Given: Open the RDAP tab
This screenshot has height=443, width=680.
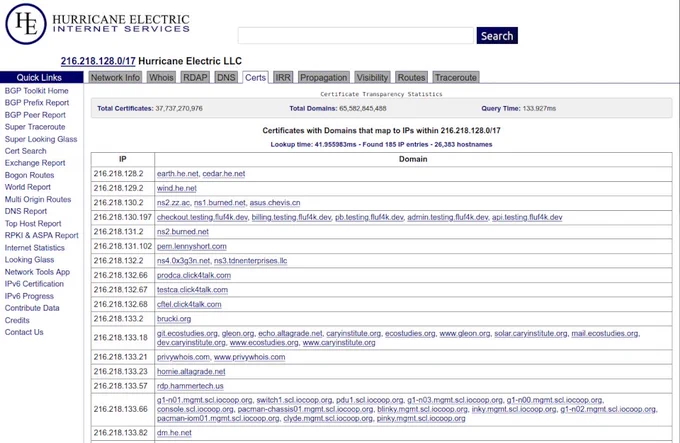Looking at the screenshot, I should [195, 78].
